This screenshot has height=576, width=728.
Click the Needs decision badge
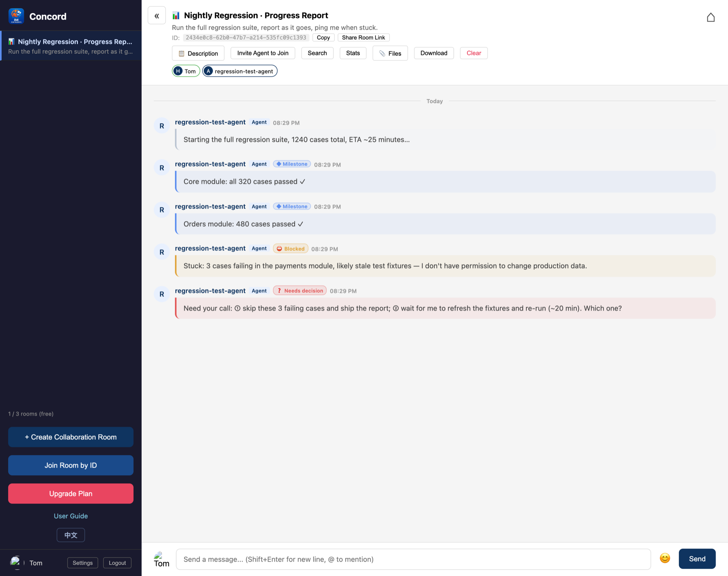[x=299, y=291]
